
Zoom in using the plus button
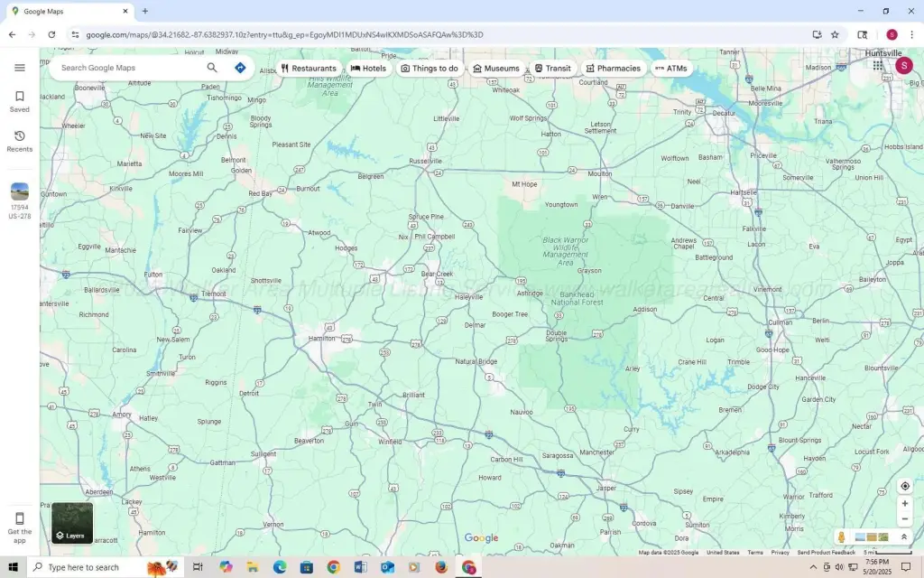(905, 504)
